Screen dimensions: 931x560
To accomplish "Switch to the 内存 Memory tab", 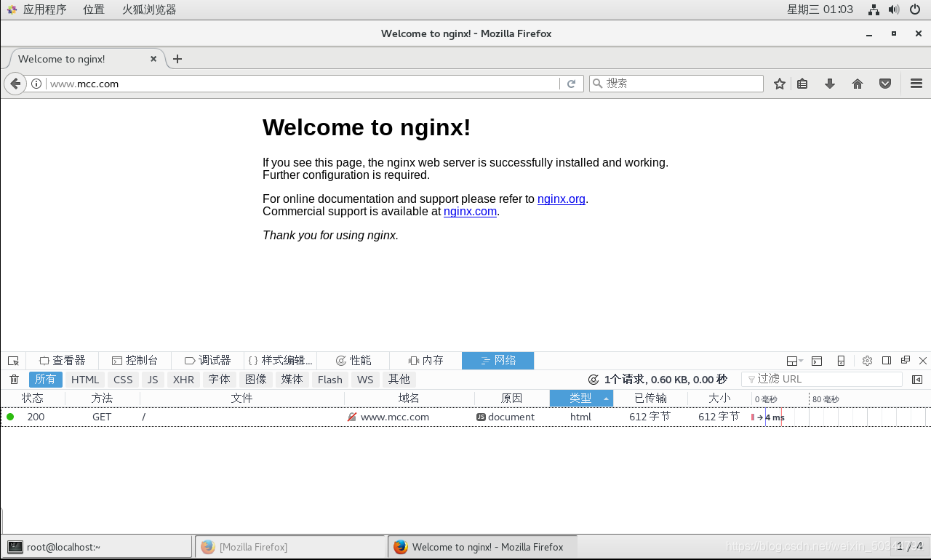I will click(x=425, y=361).
